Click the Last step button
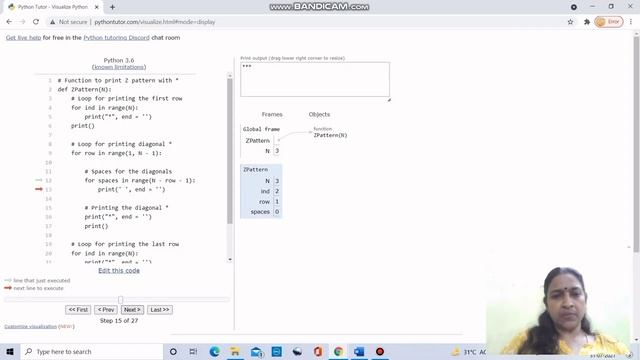The height and width of the screenshot is (360, 640). pos(160,310)
